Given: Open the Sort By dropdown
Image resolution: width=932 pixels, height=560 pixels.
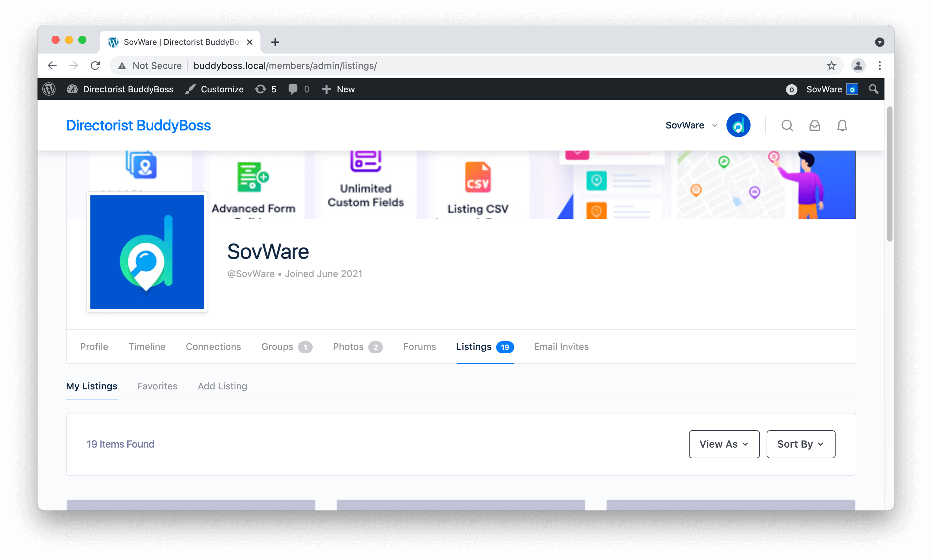Looking at the screenshot, I should click(x=800, y=444).
